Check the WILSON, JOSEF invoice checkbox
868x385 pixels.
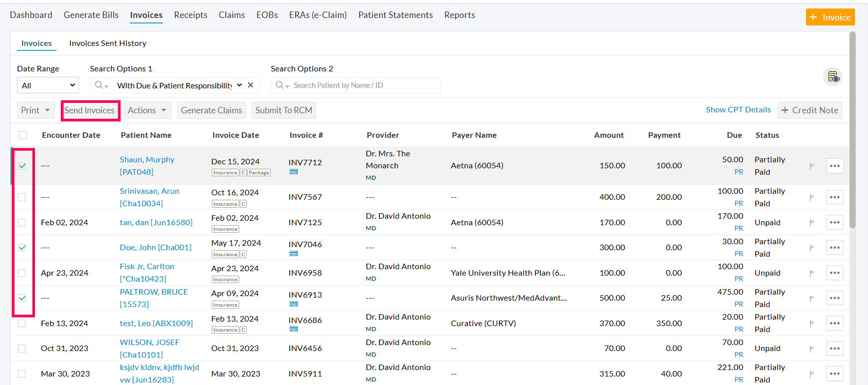point(22,349)
